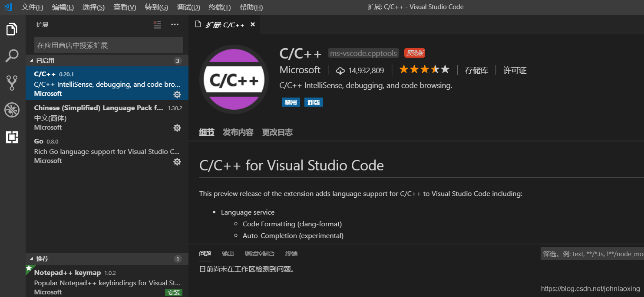Open the 选择(S) menu
Screen dimensions: 644x297
click(x=93, y=7)
